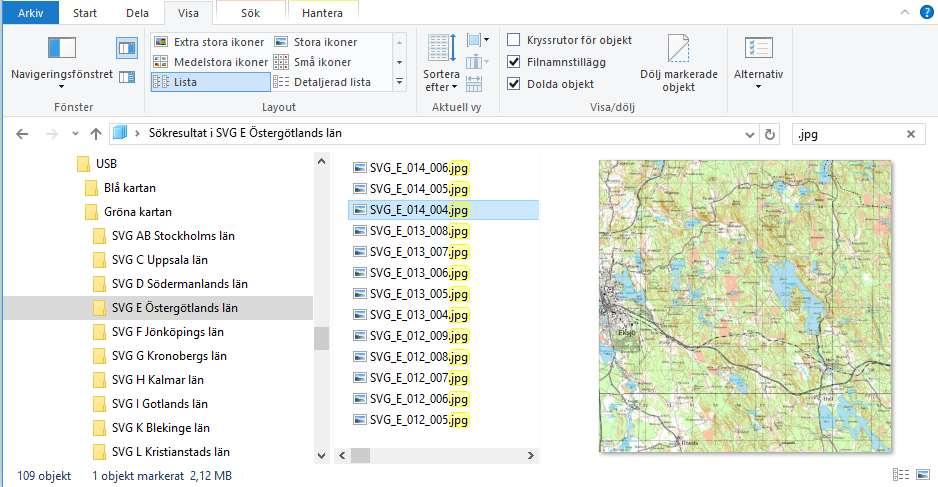Viewport: 938px width, 487px height.
Task: Collapse the ribbon with the chevron
Action: (904, 12)
